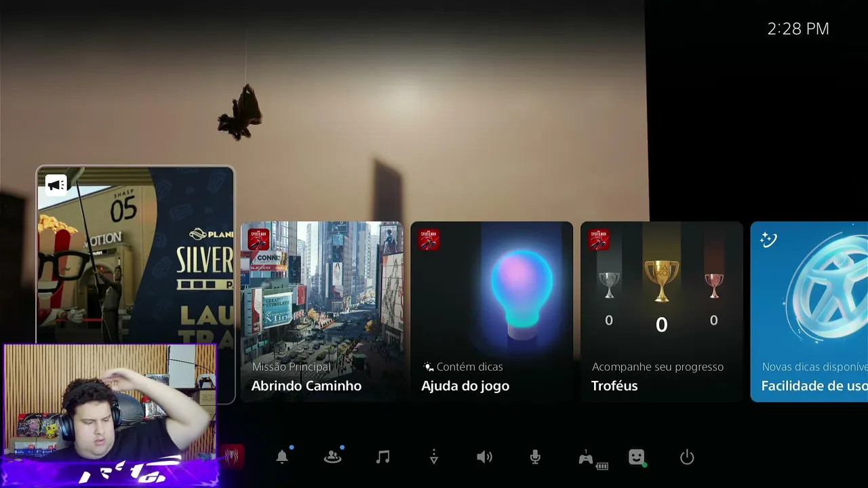
Task: Click the small hint icon beside Contém dicas
Action: (427, 367)
